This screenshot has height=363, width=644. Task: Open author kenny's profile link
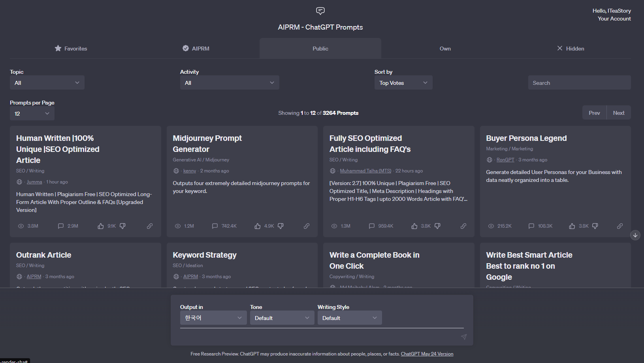coord(190,171)
